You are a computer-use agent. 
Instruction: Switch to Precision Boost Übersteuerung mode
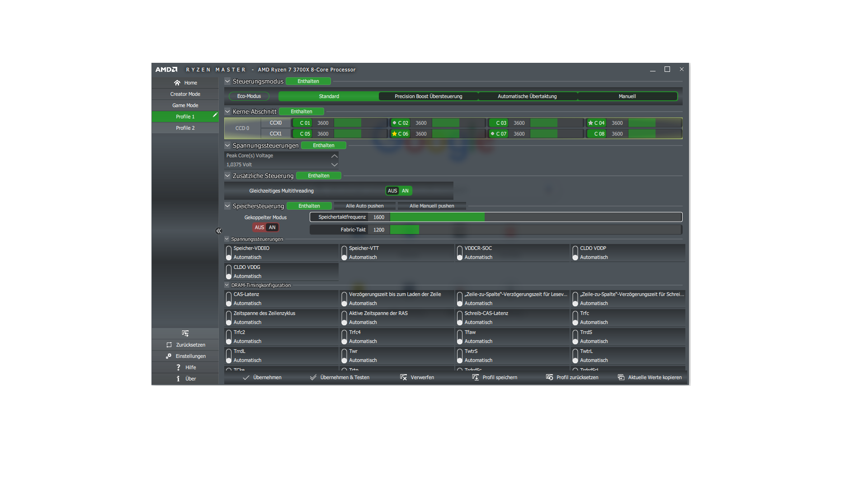[428, 96]
